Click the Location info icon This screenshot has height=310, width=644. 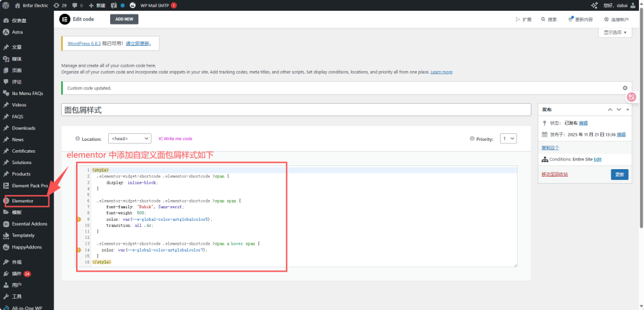pyautogui.click(x=77, y=138)
